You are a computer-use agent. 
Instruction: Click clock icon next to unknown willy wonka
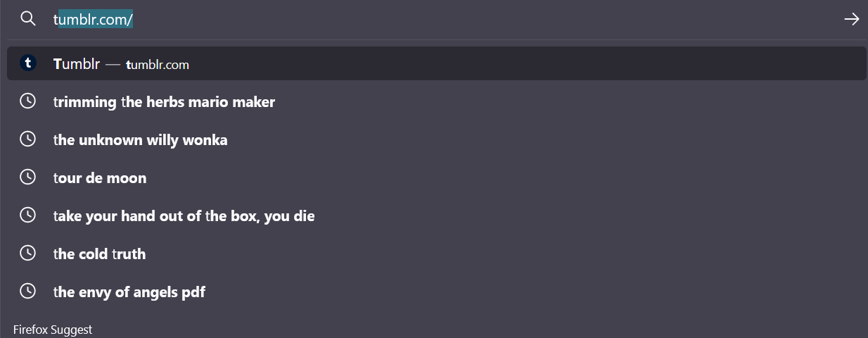[x=27, y=139]
